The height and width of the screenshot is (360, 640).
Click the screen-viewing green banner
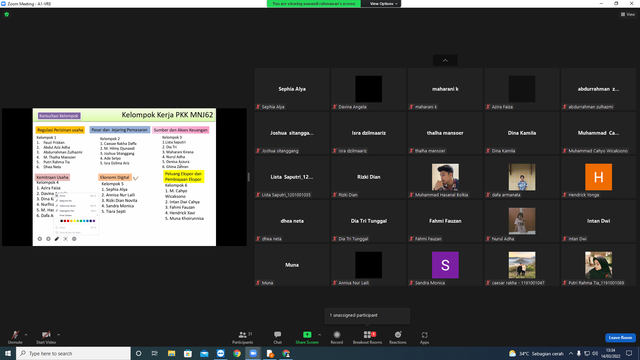[313, 4]
